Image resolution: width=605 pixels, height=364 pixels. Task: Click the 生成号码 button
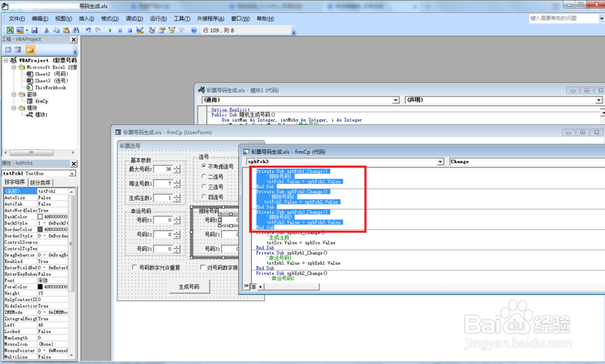pyautogui.click(x=189, y=287)
